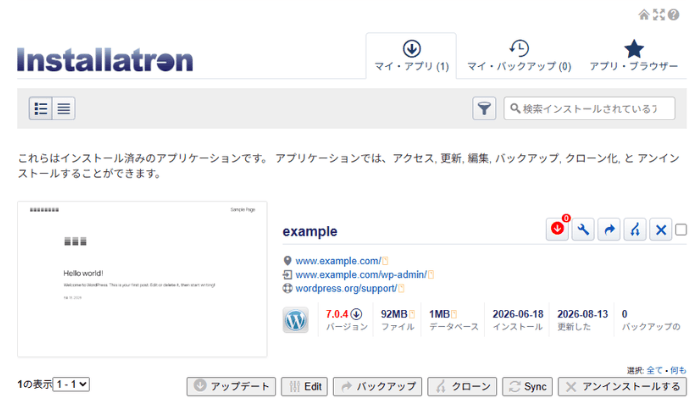Tick the checkbox for example install
The height and width of the screenshot is (411, 700).
point(681,230)
